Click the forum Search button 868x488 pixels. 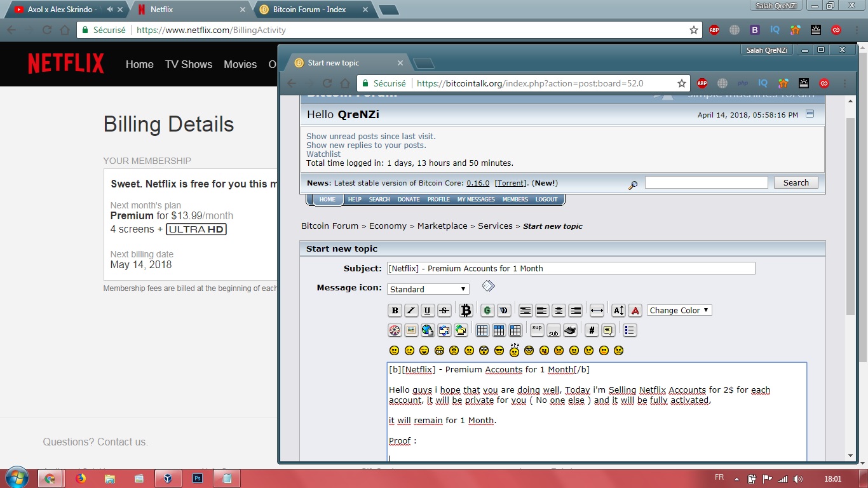click(x=796, y=182)
